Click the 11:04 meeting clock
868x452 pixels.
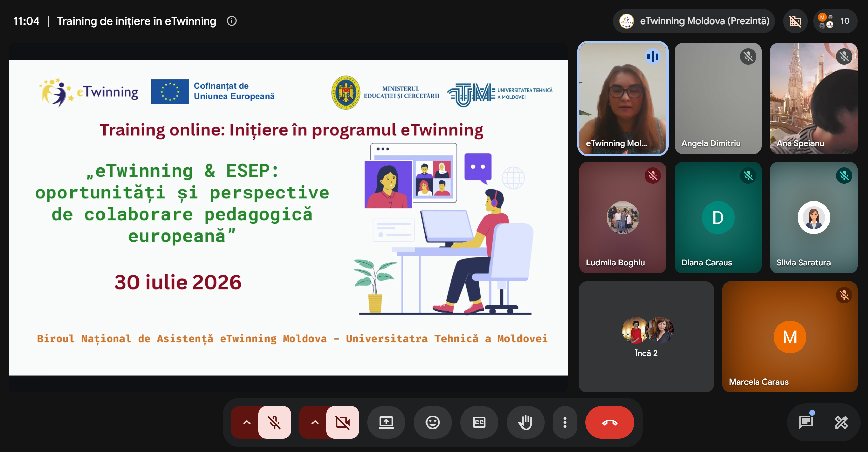pyautogui.click(x=27, y=21)
